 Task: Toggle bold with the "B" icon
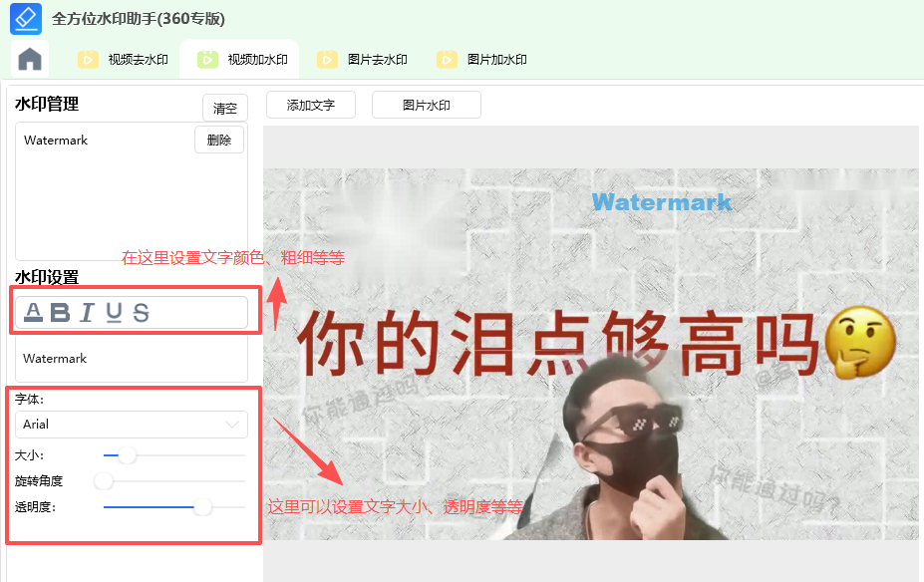pyautogui.click(x=62, y=312)
